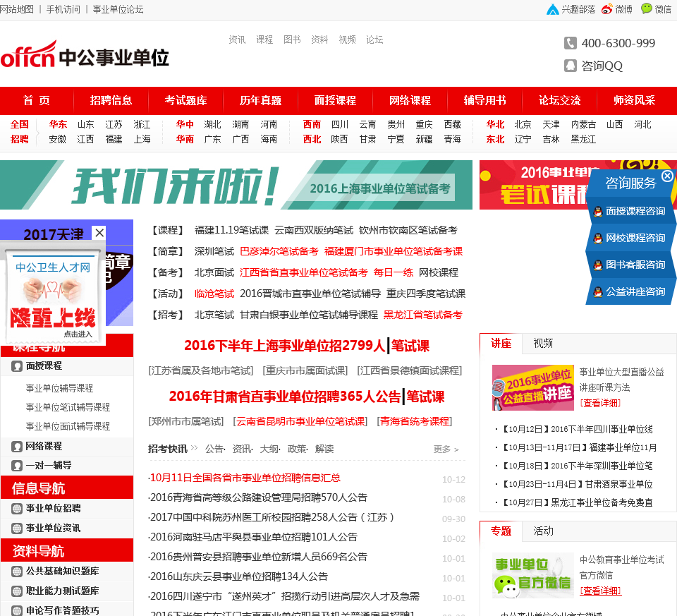Click the icon beside 面授课程 sidebar heading

[x=17, y=366]
